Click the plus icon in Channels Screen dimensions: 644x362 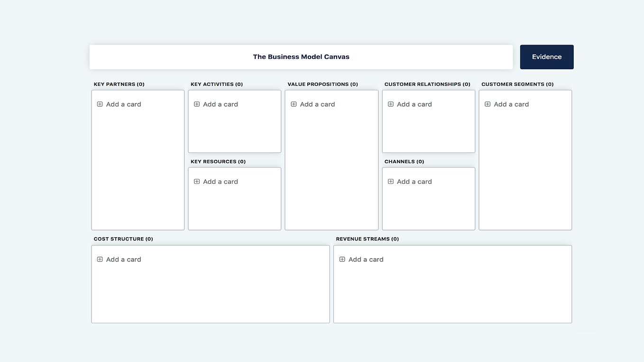(390, 181)
